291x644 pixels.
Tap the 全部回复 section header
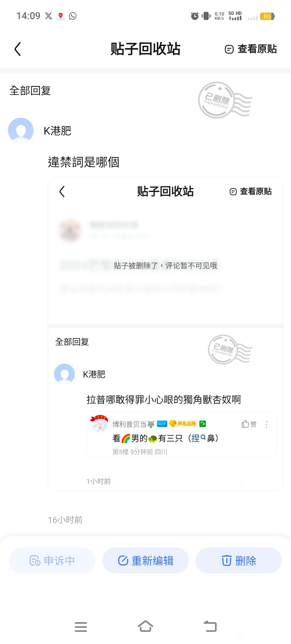click(30, 91)
